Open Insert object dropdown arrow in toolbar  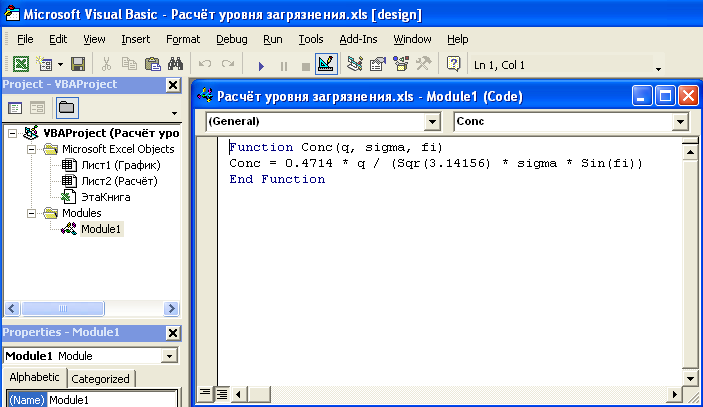point(60,65)
